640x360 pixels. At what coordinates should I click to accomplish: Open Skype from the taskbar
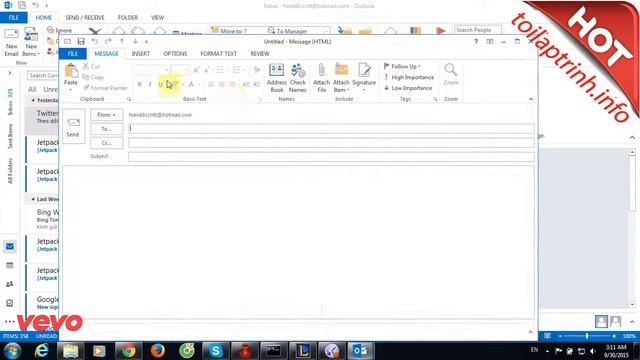(216, 351)
